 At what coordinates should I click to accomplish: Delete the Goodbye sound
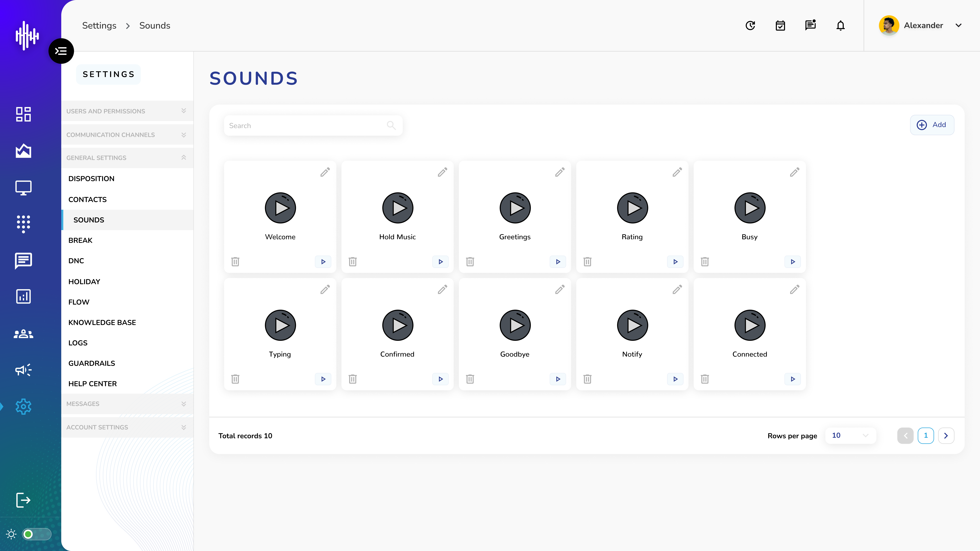click(x=470, y=379)
